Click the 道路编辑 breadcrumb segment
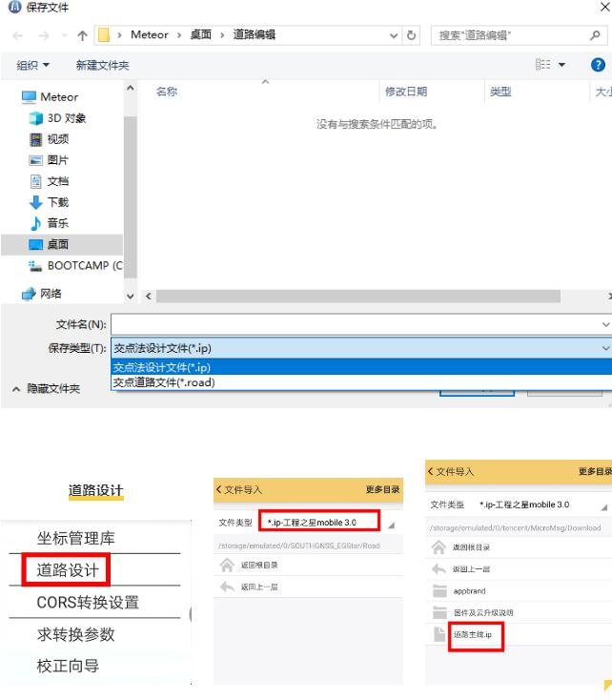Image resolution: width=612 pixels, height=700 pixels. (x=254, y=35)
